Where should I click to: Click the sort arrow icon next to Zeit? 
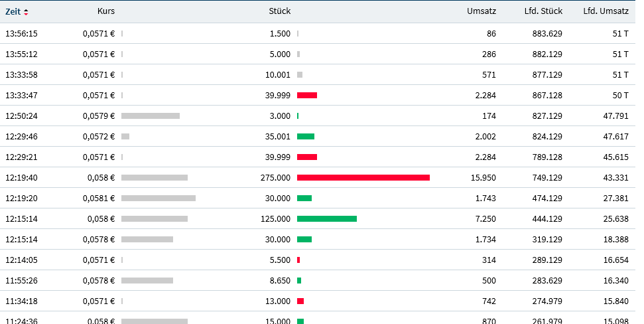26,11
